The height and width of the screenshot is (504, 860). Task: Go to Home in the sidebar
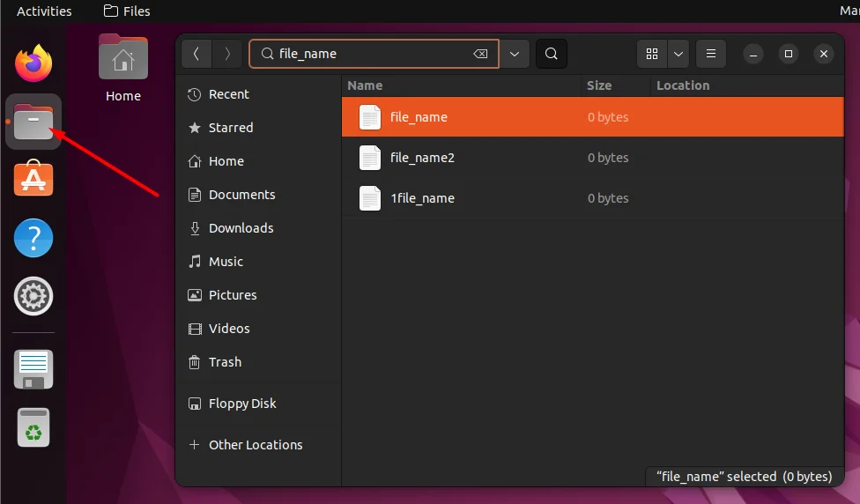pyautogui.click(x=258, y=161)
